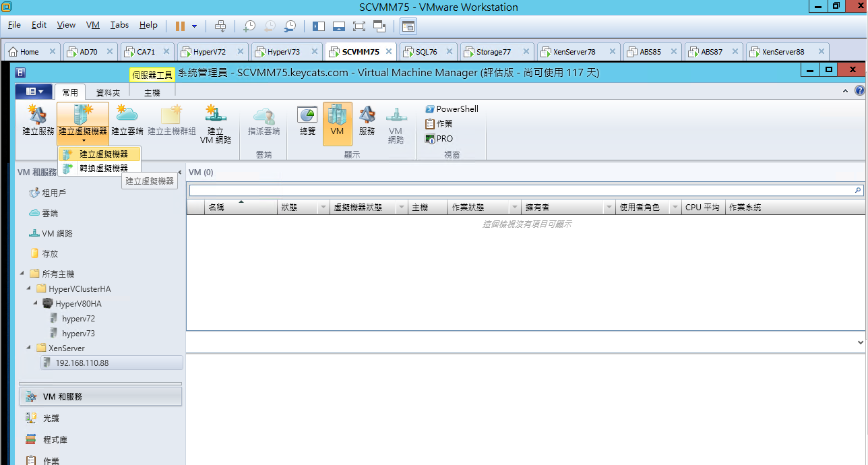The width and height of the screenshot is (868, 465).
Task: Select host hyperv72 in the tree
Action: point(72,319)
